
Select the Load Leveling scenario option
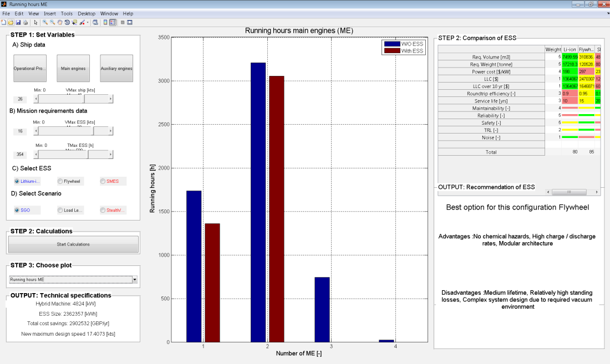click(x=60, y=210)
